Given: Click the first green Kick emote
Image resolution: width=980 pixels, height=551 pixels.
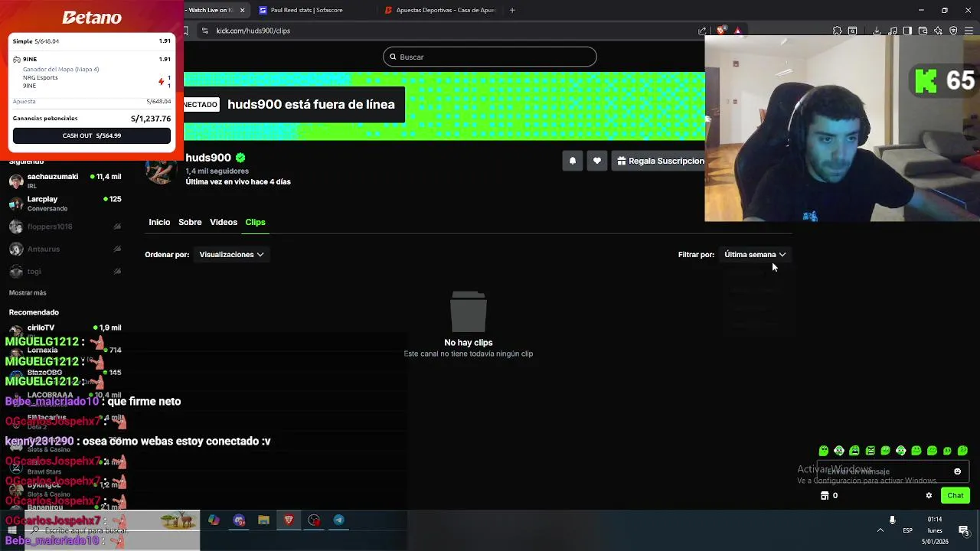Looking at the screenshot, I should click(x=824, y=451).
